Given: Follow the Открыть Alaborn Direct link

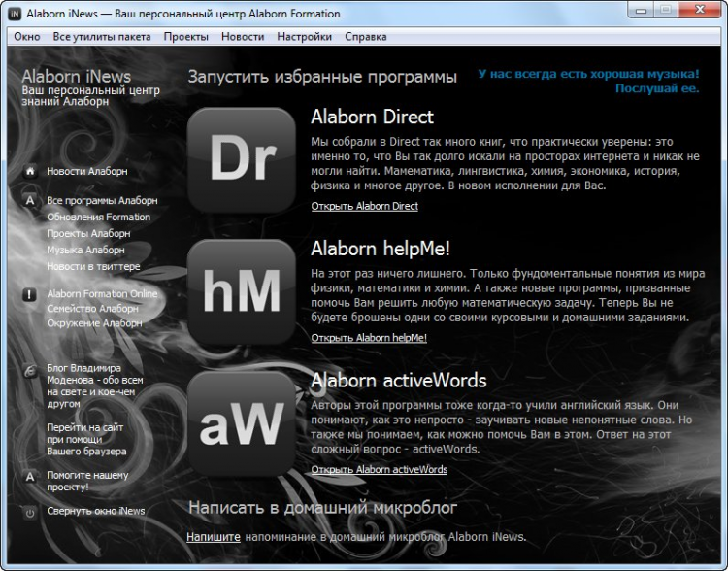Looking at the screenshot, I should tap(364, 206).
